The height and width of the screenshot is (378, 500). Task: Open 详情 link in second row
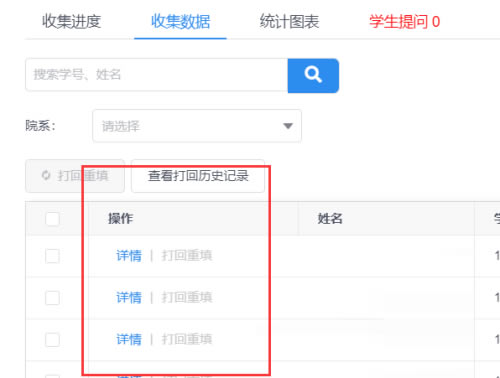click(129, 297)
